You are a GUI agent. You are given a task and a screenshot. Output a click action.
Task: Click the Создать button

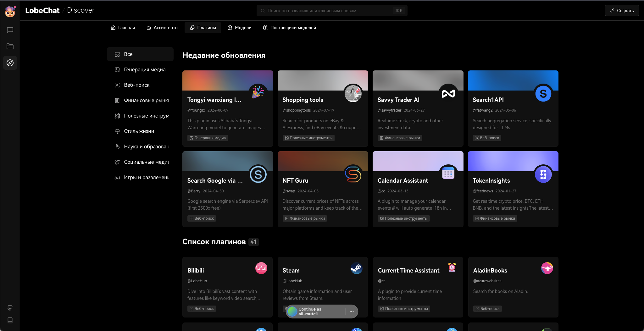pos(622,11)
